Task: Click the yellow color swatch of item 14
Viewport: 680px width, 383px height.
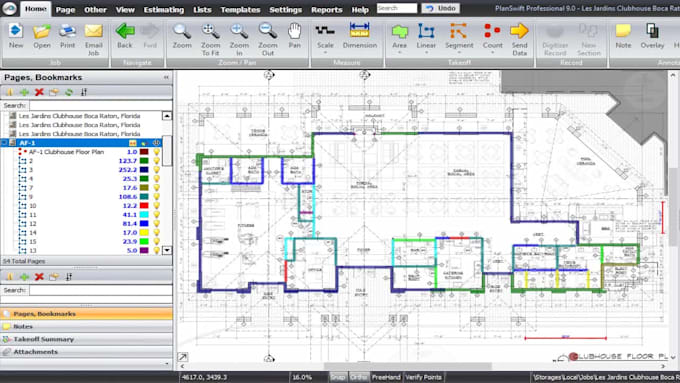Action: [144, 232]
